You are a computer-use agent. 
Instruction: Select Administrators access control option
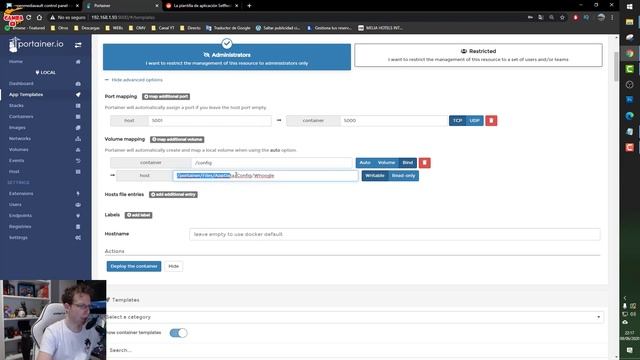[x=227, y=57]
